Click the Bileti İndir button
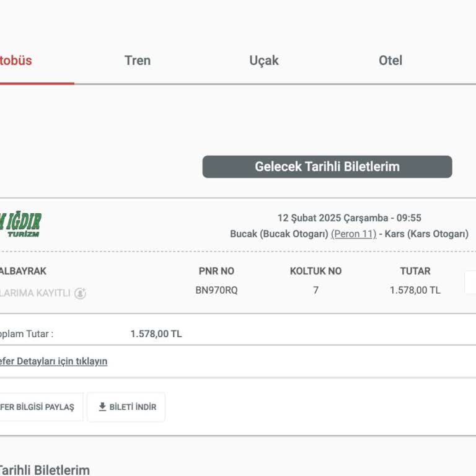Screen dimensions: 476x476 126,407
